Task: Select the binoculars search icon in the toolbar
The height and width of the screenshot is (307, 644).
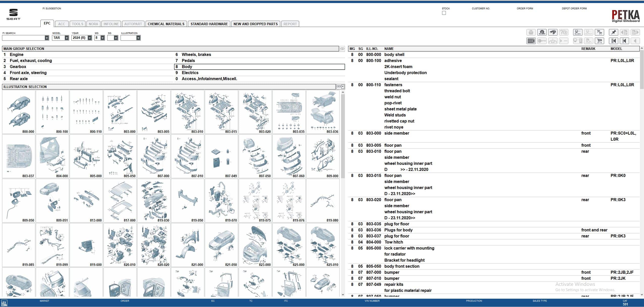Action: 553,32
